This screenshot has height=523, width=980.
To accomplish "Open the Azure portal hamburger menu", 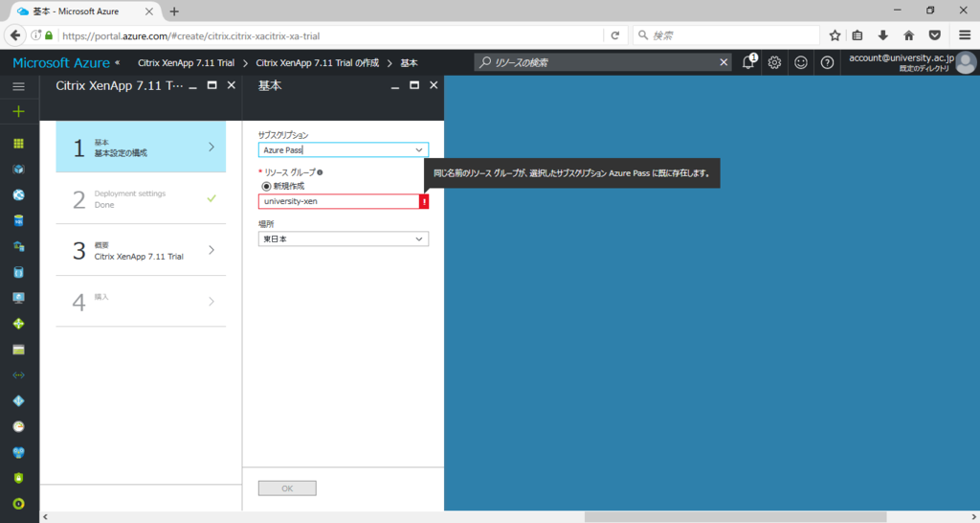I will (x=19, y=86).
